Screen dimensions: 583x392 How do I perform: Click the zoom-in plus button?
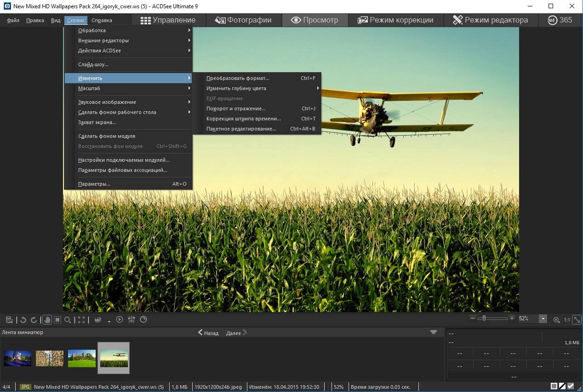[512, 318]
